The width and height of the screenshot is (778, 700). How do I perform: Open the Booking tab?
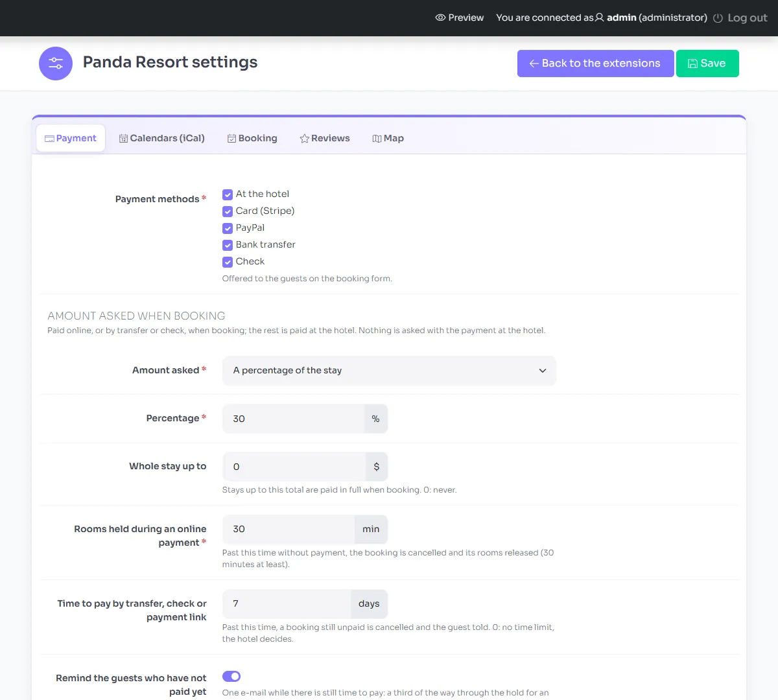(x=252, y=138)
